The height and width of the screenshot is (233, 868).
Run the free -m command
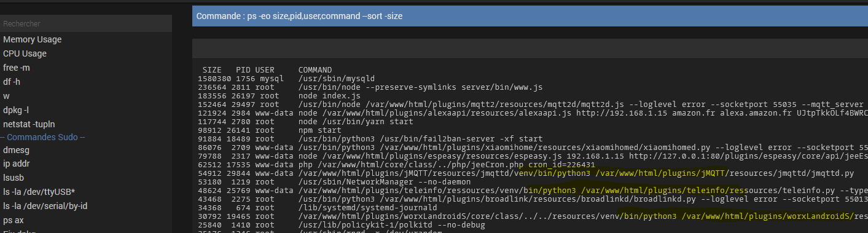click(17, 68)
